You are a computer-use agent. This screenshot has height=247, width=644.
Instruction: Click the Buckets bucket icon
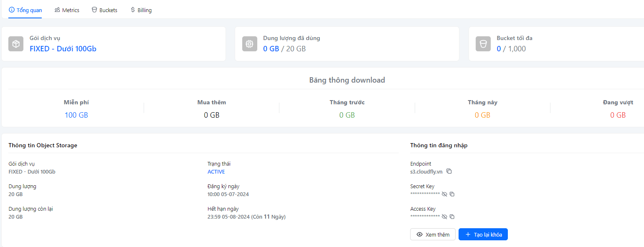[94, 10]
